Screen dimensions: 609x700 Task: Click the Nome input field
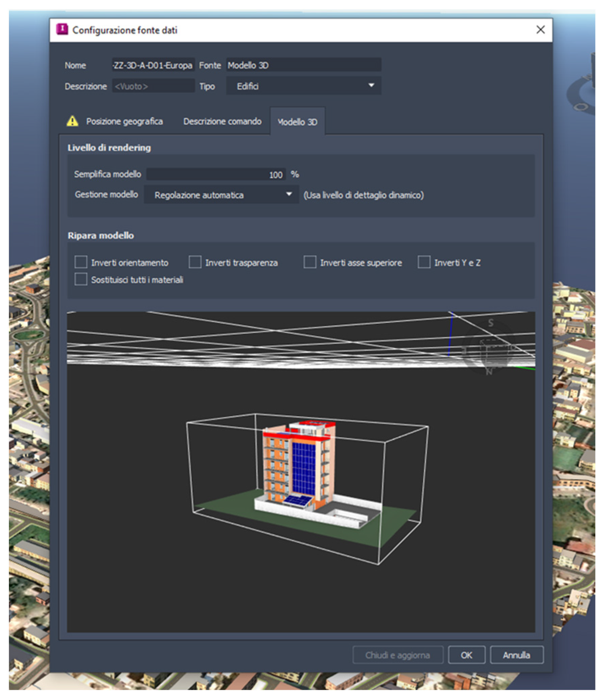tap(153, 65)
